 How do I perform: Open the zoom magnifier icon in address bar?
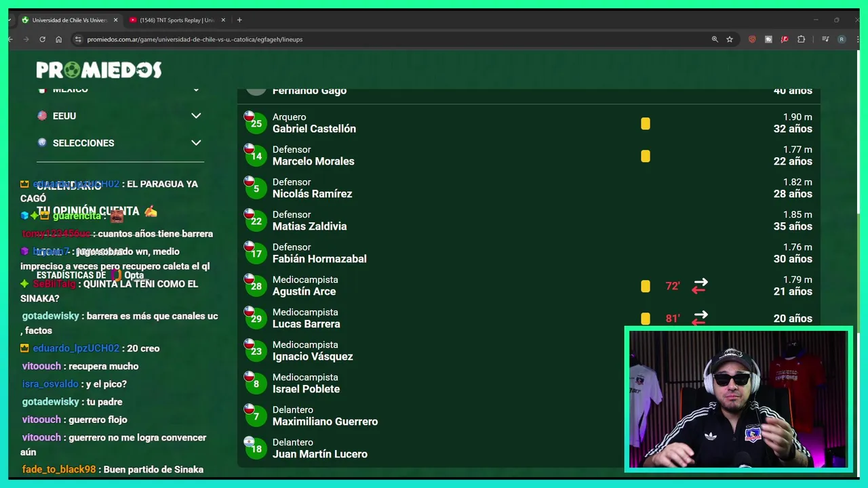715,39
